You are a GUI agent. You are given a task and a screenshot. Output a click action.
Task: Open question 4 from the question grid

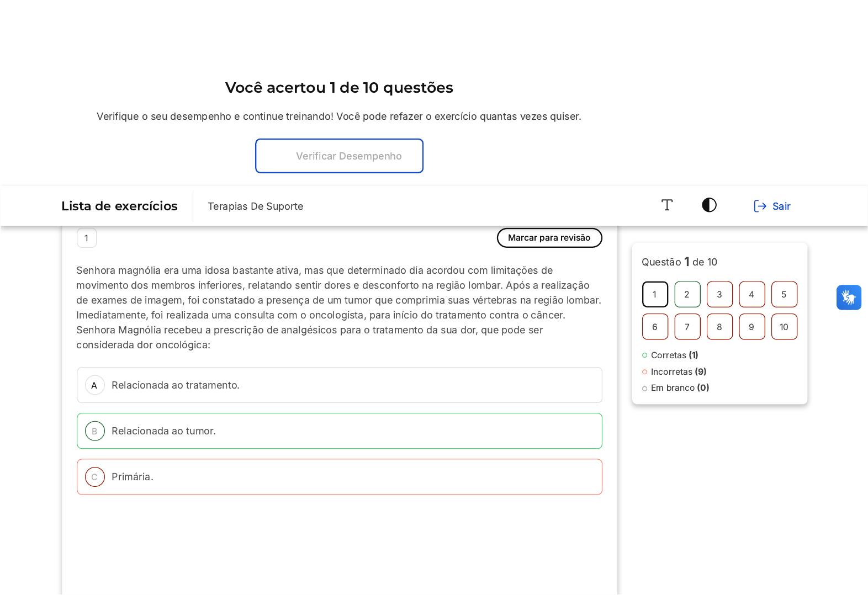[x=751, y=295]
